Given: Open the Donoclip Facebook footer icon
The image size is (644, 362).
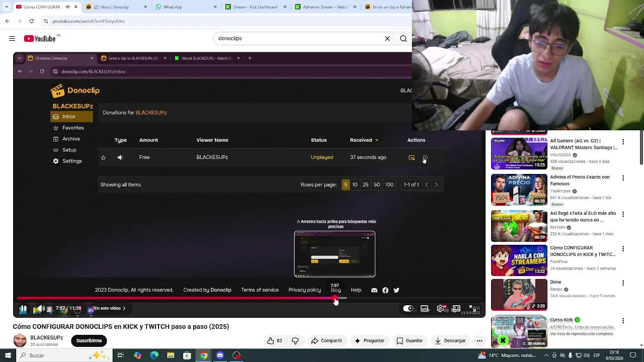Looking at the screenshot, I should [385, 290].
